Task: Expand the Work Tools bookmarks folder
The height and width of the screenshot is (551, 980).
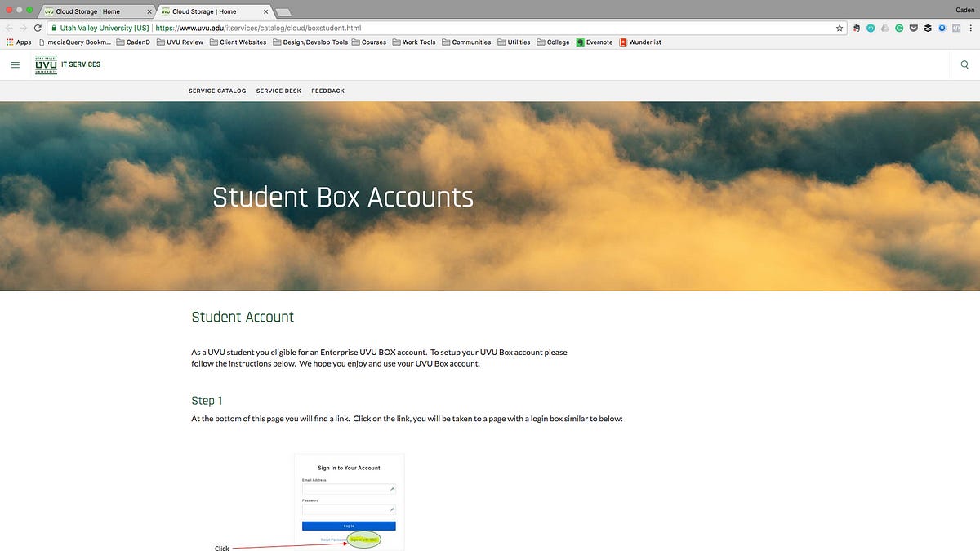Action: click(414, 42)
